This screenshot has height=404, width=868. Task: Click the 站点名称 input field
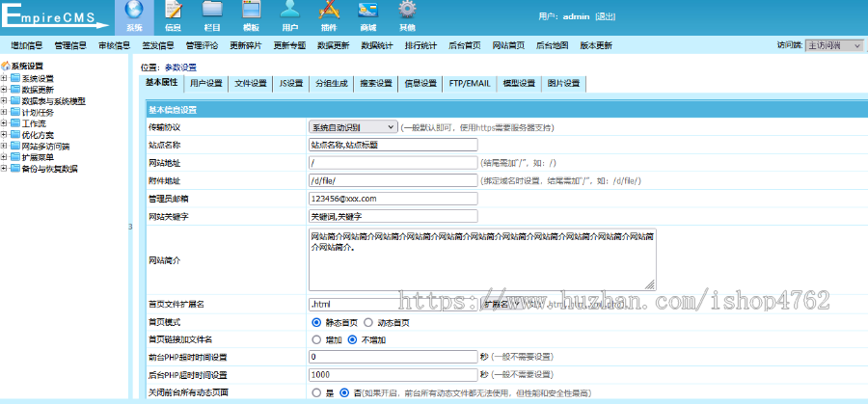[393, 145]
